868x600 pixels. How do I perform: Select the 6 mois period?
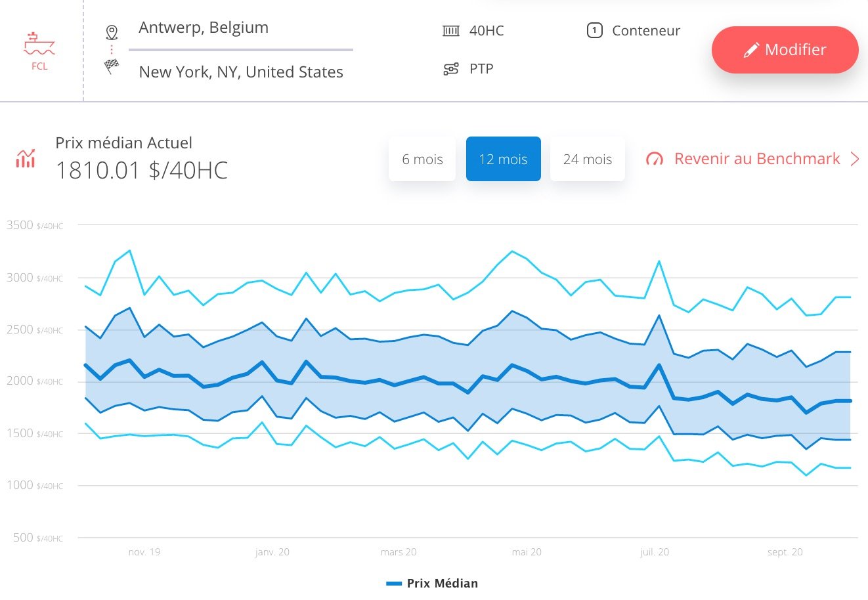pos(422,159)
